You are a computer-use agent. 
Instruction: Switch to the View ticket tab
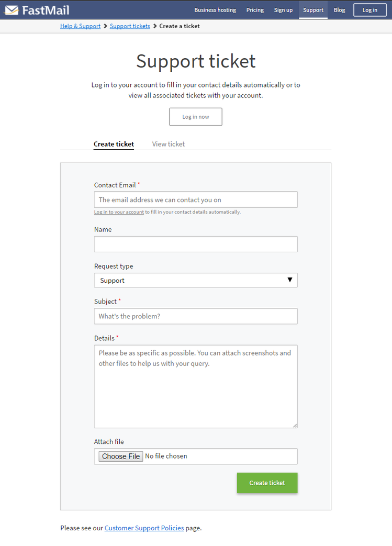click(168, 144)
